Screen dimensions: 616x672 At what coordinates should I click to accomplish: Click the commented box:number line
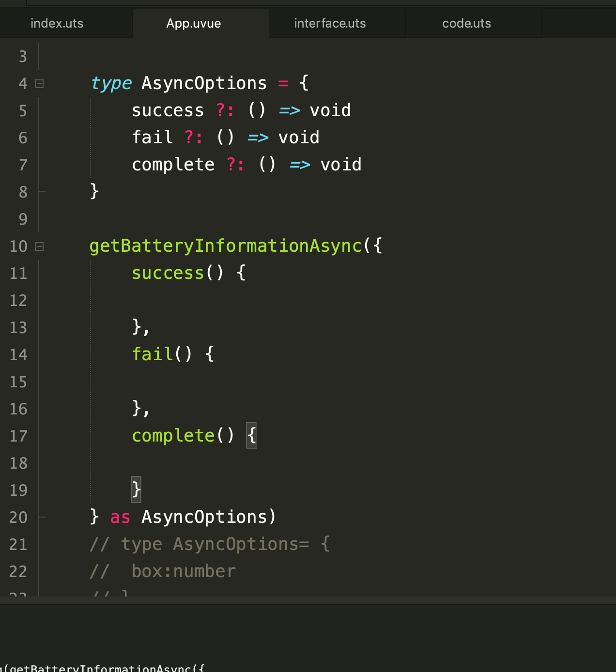[183, 571]
